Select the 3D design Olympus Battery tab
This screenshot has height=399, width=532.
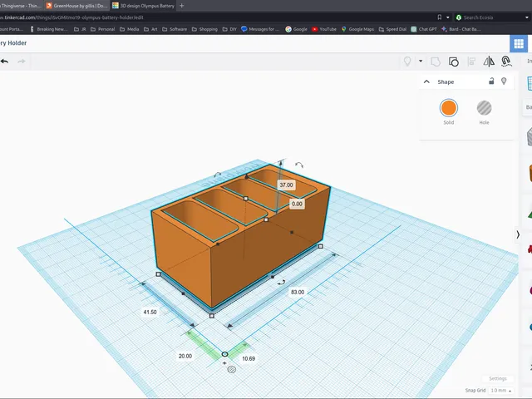click(x=143, y=6)
